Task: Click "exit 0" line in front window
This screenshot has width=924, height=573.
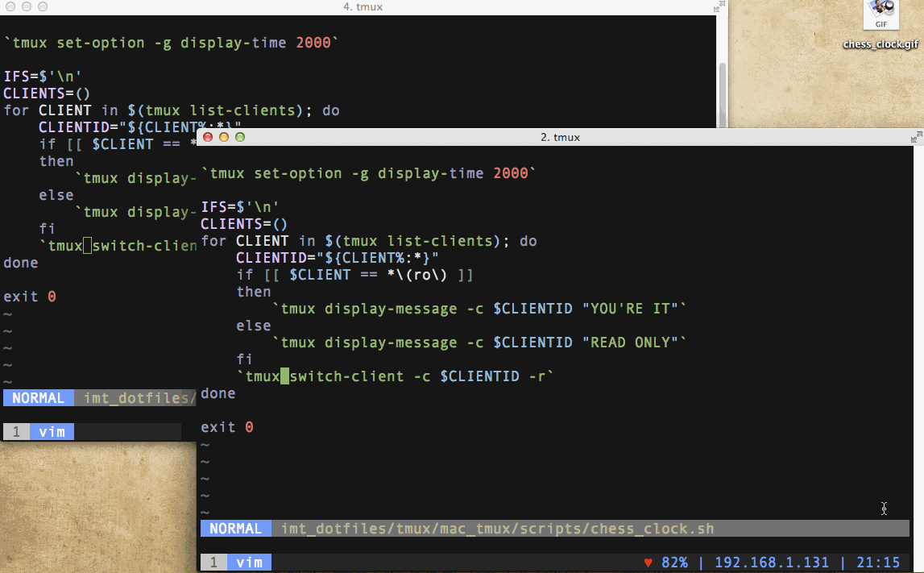Action: pyautogui.click(x=227, y=427)
